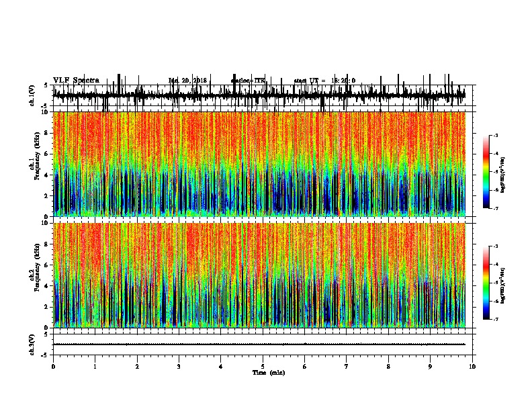Click the '5' tick on ch.1(V) axis

tap(46, 85)
